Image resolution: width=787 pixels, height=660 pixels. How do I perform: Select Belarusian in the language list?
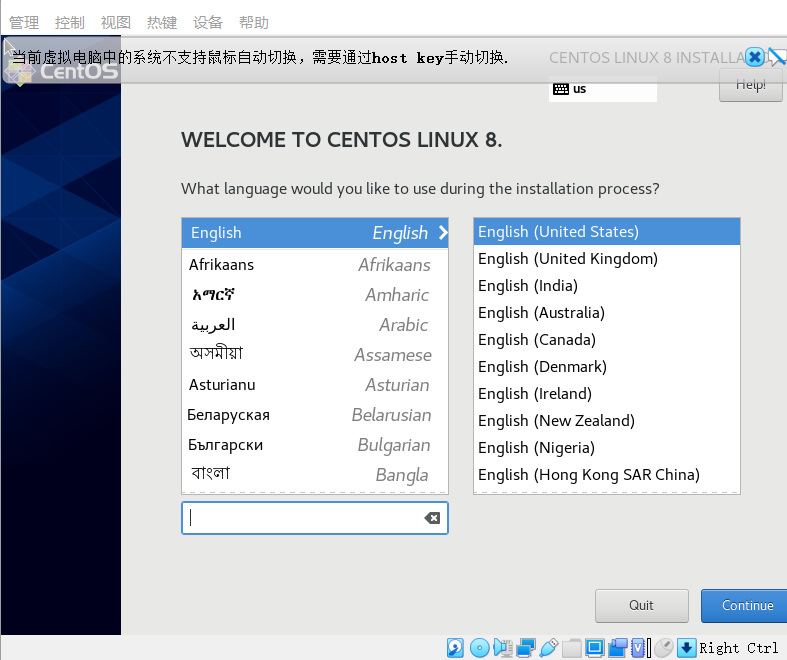(x=315, y=415)
